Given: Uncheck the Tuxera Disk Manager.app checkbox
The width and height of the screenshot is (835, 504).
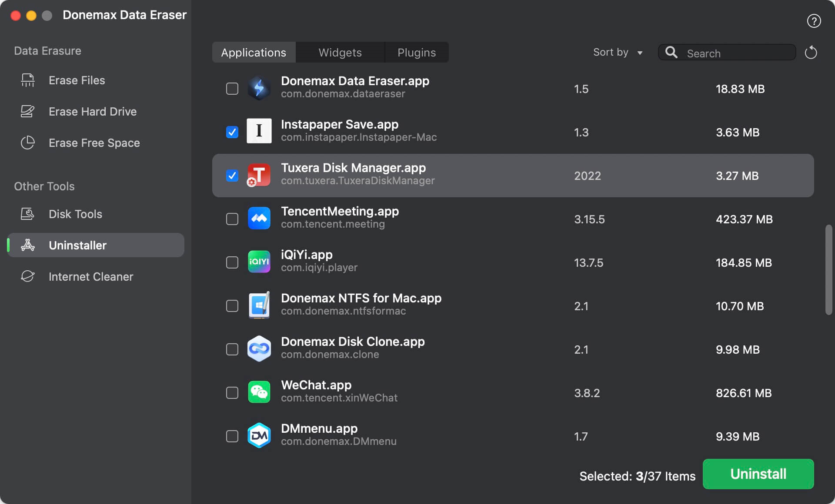Looking at the screenshot, I should coord(232,176).
